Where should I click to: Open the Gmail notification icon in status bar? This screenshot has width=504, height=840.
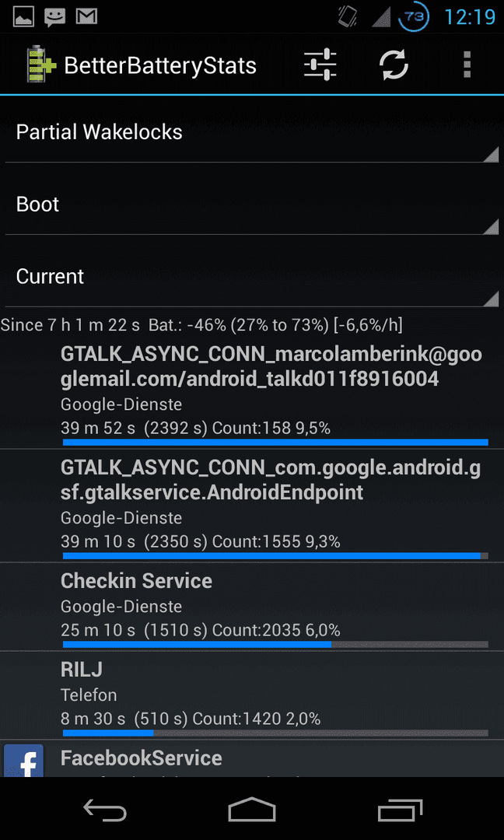coord(86,17)
